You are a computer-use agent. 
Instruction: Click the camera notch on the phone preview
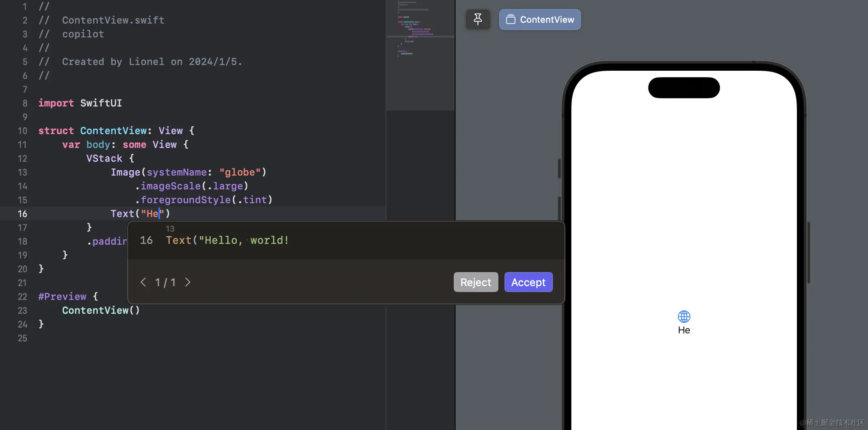(x=683, y=88)
